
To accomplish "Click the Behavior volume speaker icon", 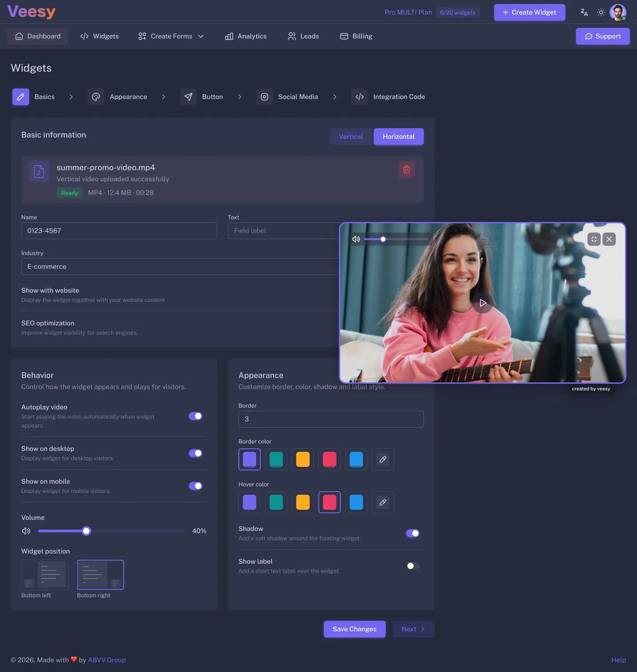I will point(26,531).
